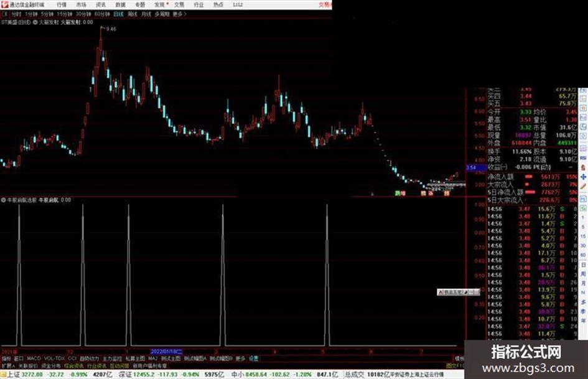The image size is (588, 379).
Task: Expand 更多 indicators in bottom bar
Action: 240,358
